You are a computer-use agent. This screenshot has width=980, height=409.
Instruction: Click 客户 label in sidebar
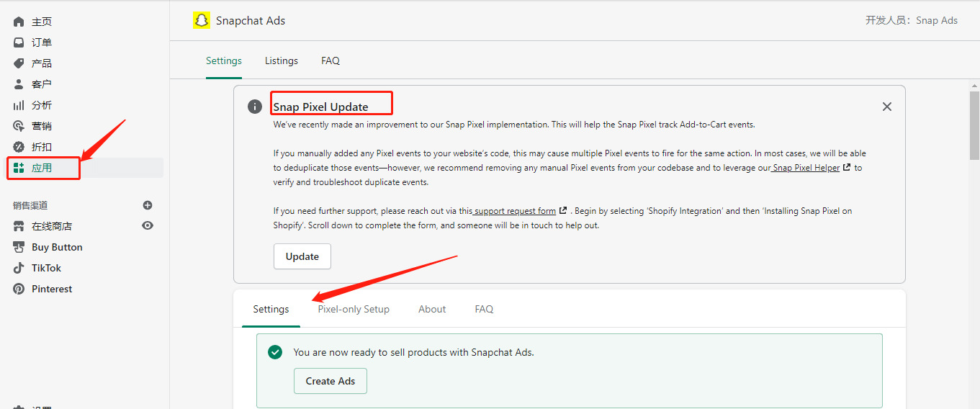42,84
